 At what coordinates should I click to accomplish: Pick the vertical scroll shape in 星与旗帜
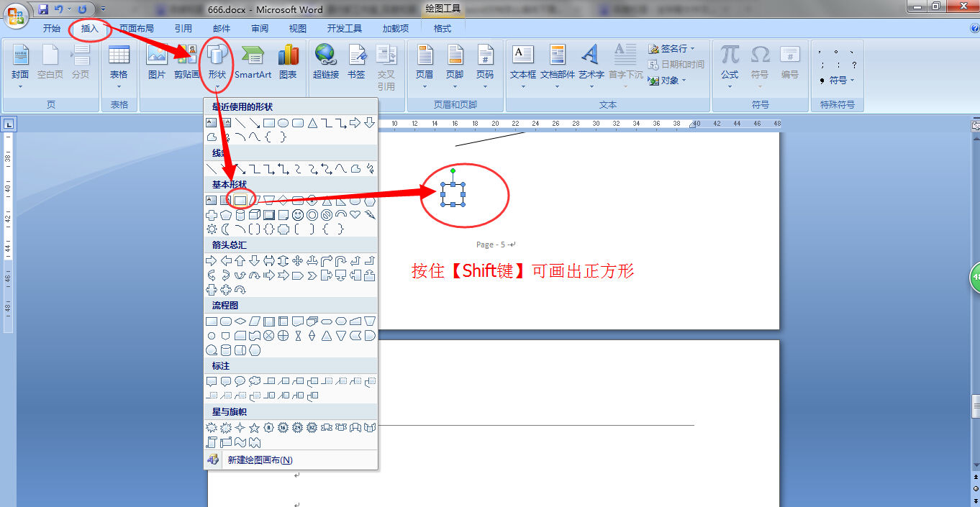[x=212, y=442]
